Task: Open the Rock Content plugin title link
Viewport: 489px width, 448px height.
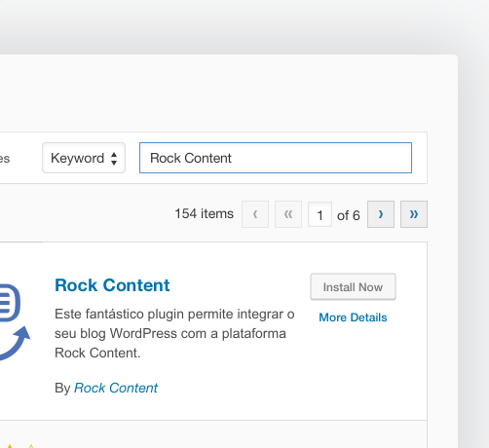Action: click(x=112, y=285)
